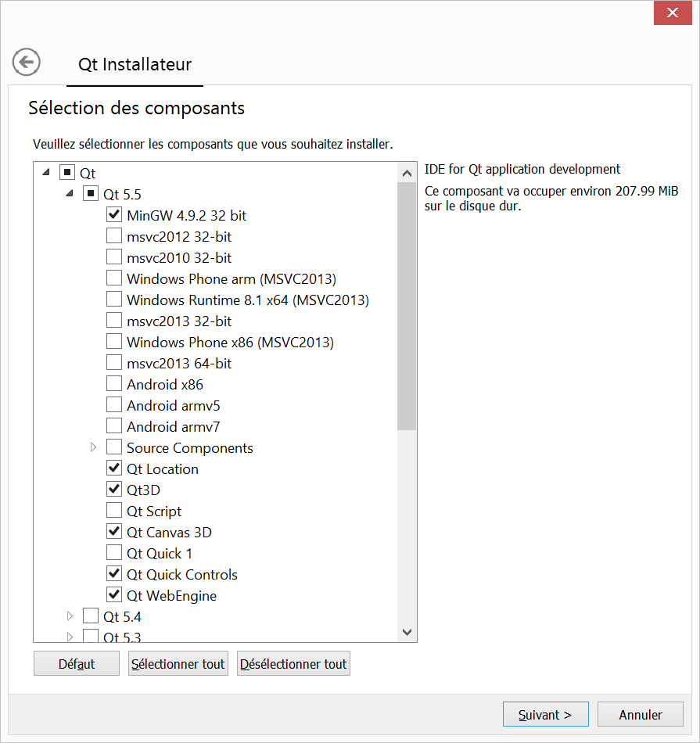Toggle the Qt WebEngine checkbox
Screen dimensions: 700x743
tap(113, 594)
